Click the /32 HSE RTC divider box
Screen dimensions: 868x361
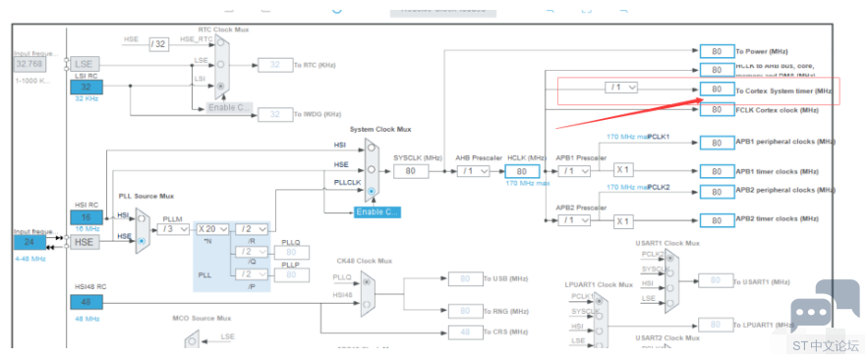pos(159,44)
